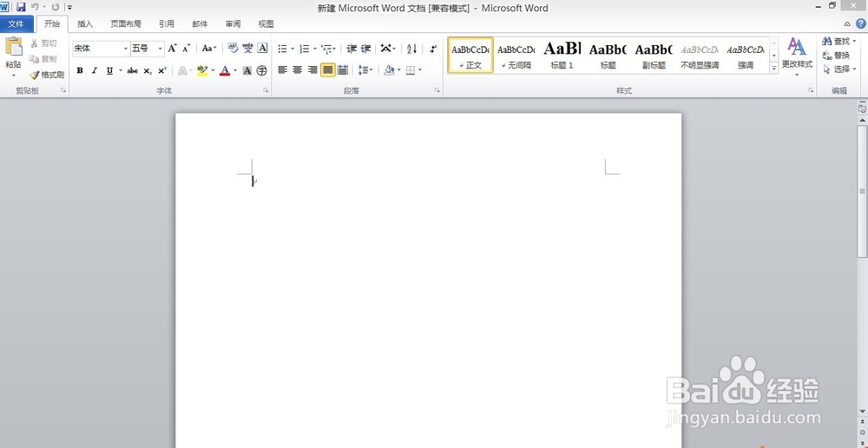
Task: Minimize the ribbon with the caret
Action: pyautogui.click(x=847, y=23)
